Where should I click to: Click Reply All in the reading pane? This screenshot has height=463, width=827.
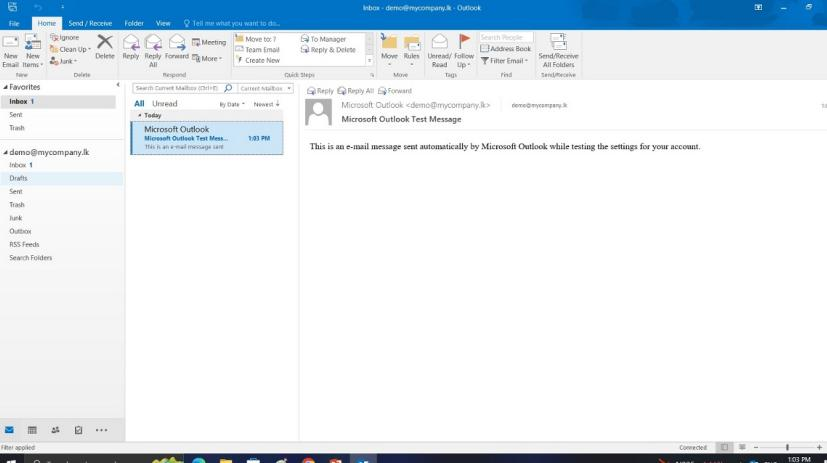[x=355, y=91]
